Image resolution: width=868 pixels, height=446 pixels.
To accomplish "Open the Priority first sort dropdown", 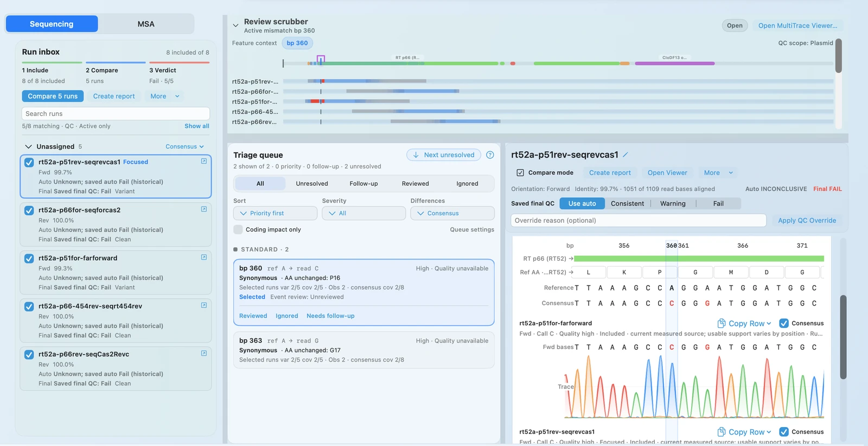I will [x=275, y=214].
